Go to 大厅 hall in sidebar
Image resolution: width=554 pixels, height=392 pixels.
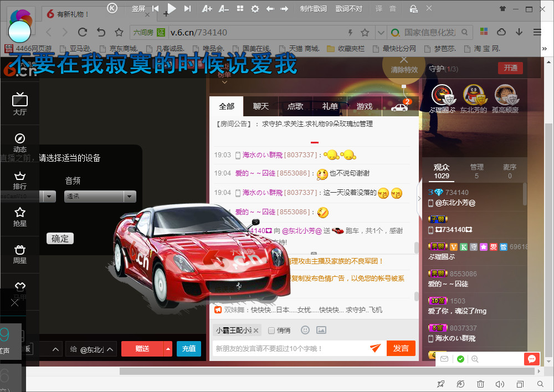[x=20, y=104]
